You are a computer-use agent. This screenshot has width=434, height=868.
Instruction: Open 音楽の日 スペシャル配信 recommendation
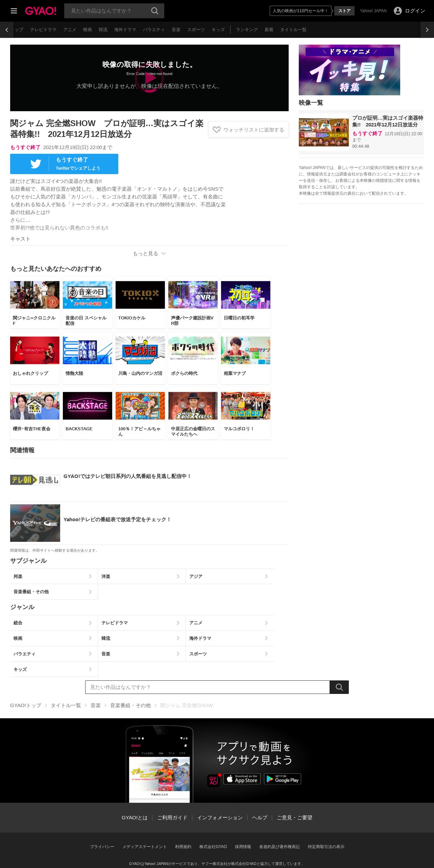(88, 303)
